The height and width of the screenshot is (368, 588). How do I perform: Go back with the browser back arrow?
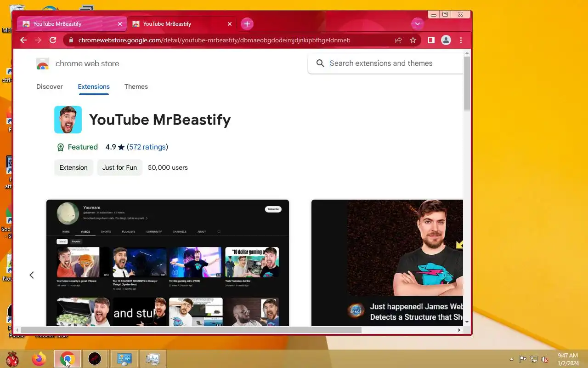[x=23, y=40]
